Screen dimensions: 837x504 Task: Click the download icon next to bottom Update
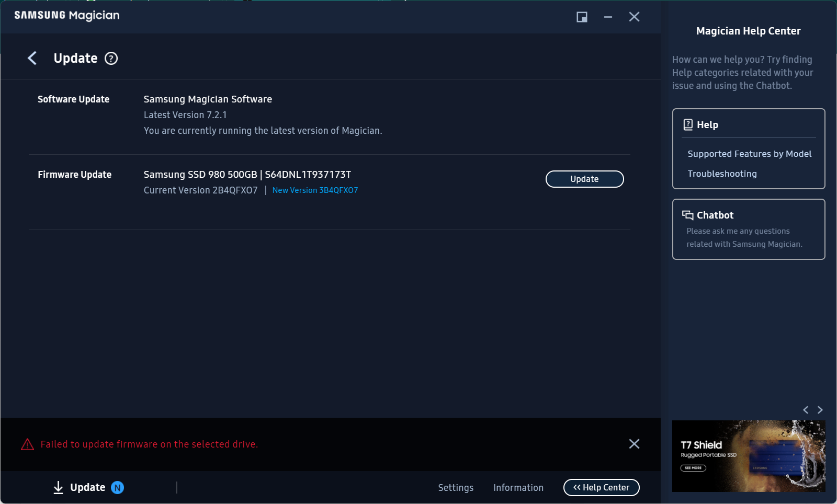58,487
